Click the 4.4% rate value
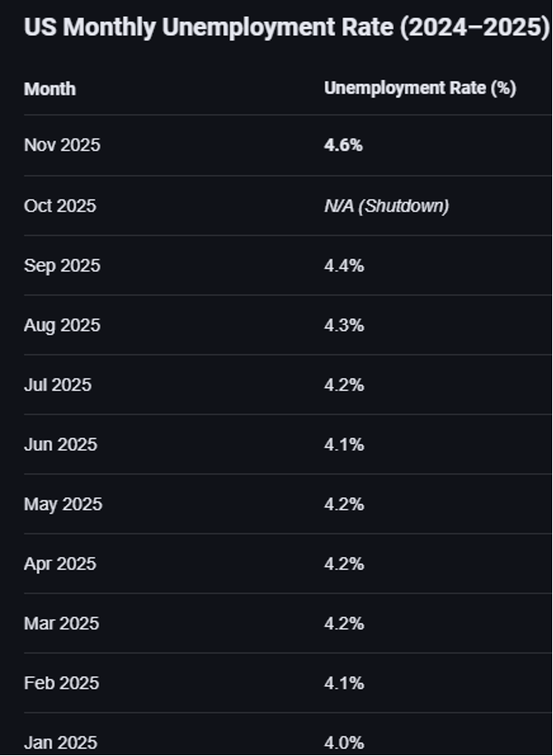The image size is (553, 756). (x=344, y=266)
